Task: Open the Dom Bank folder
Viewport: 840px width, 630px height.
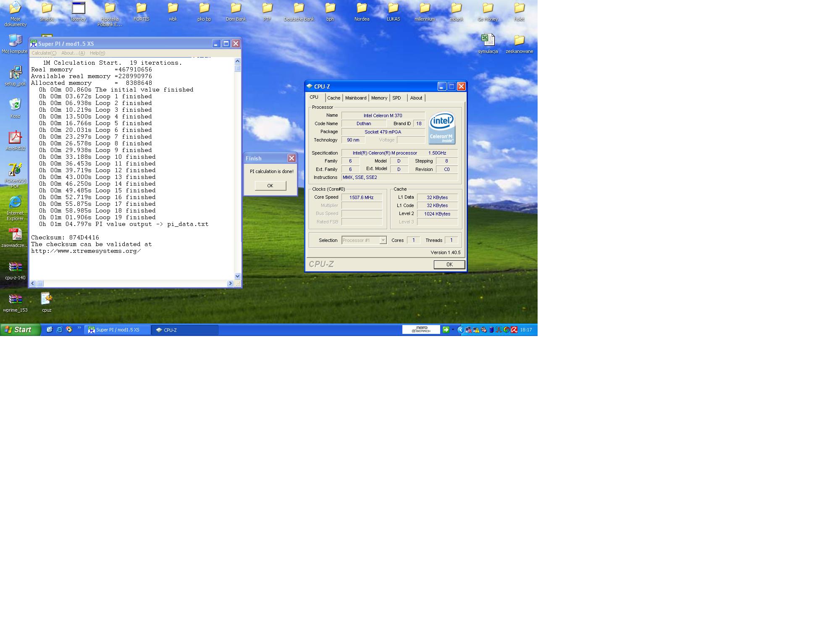Action: [x=236, y=12]
